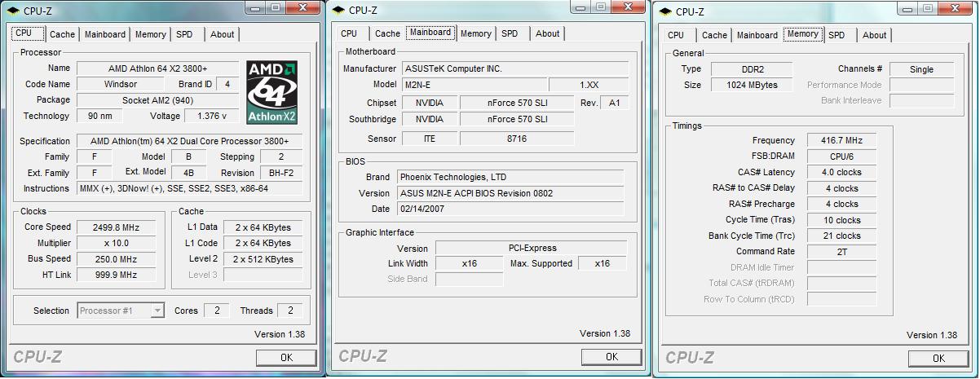Click Sensor value 8716
This screenshot has height=379, width=980.
pyautogui.click(x=517, y=139)
